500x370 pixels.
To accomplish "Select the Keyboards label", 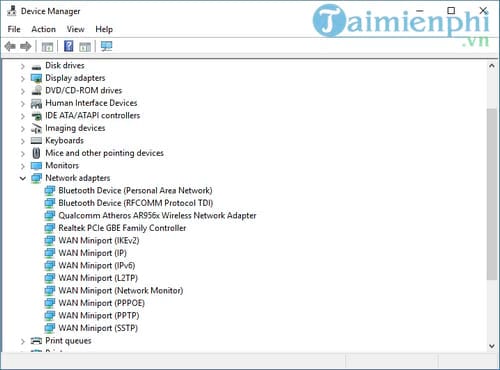I will coord(64,141).
